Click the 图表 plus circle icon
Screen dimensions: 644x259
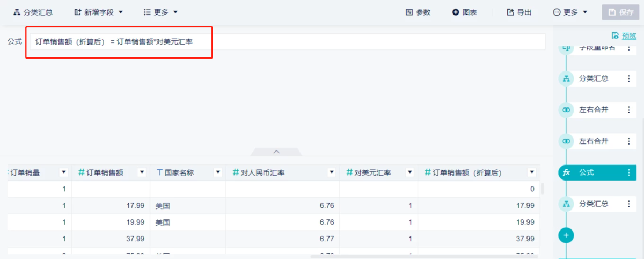tap(456, 12)
